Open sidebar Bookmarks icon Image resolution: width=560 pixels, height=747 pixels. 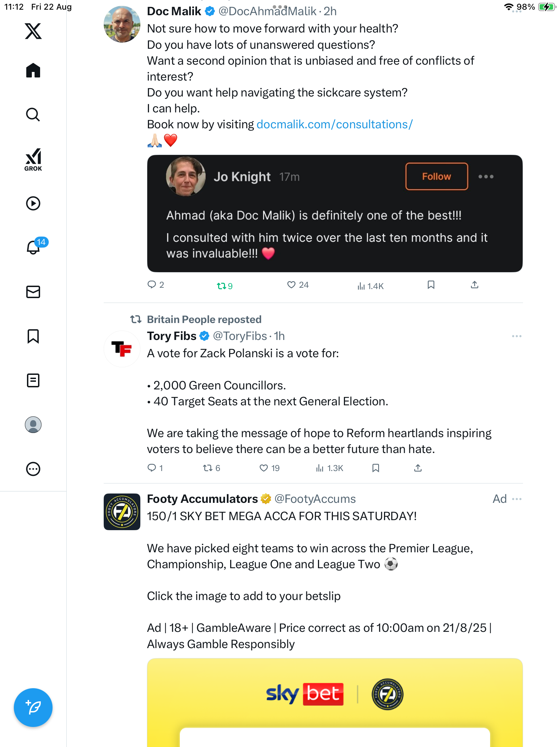tap(33, 336)
